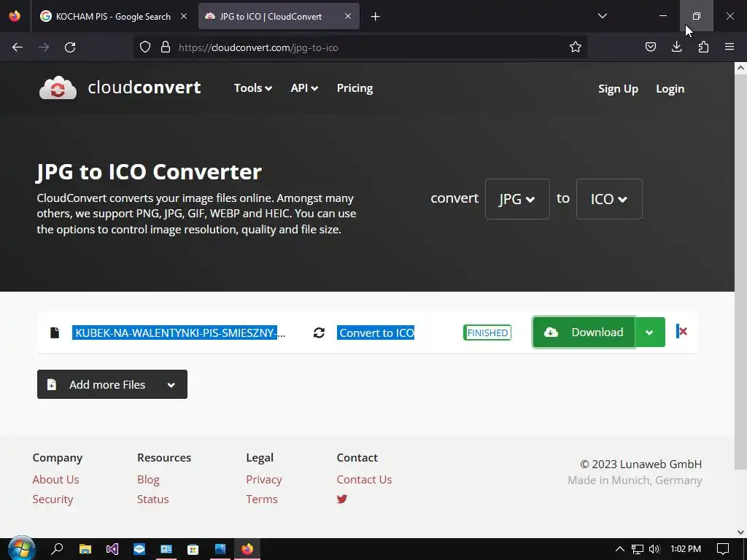Reload the page with refresh icon
The height and width of the screenshot is (560, 747).
(70, 47)
